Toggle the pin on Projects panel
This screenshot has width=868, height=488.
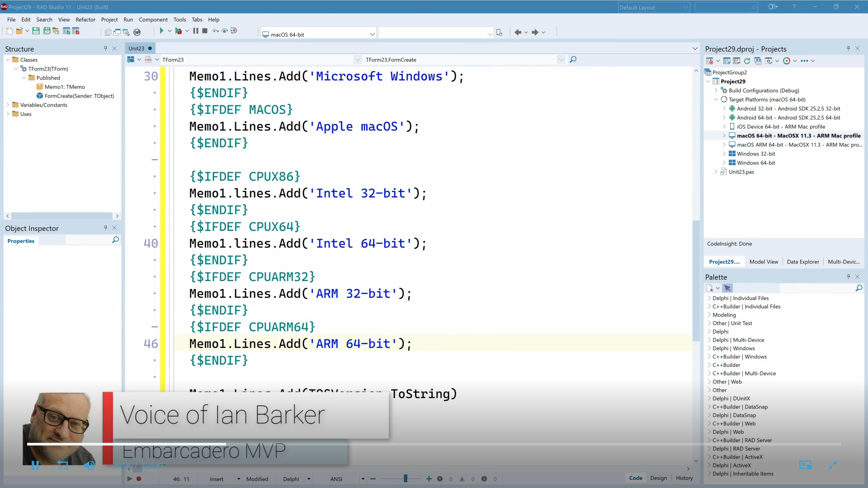point(848,48)
